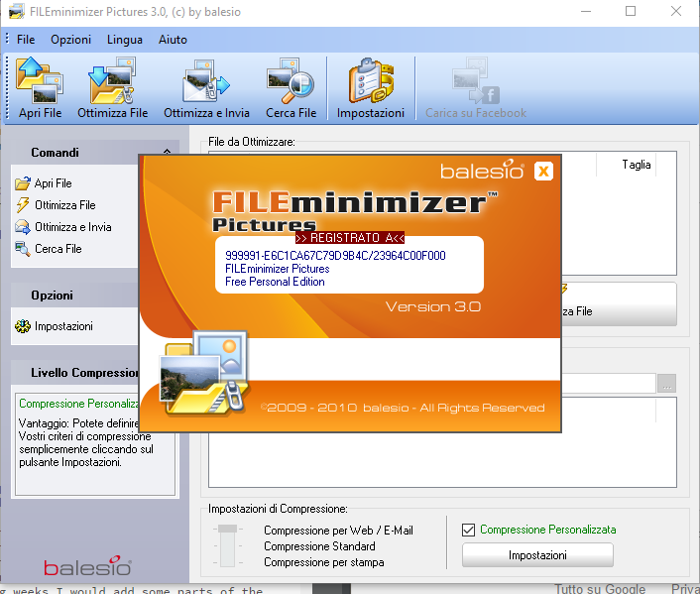Click Ottimizza File text in the Comandi list
700x594 pixels.
(65, 205)
